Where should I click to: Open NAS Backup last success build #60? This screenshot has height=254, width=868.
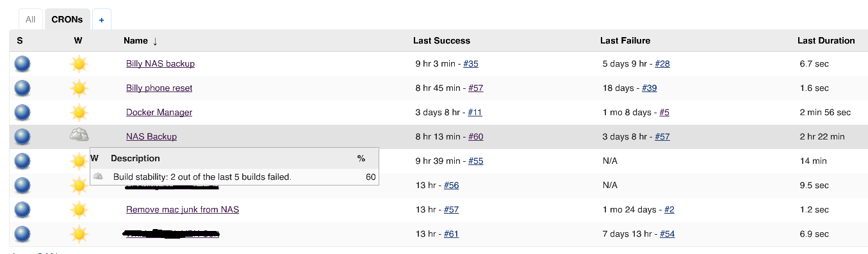pos(475,136)
